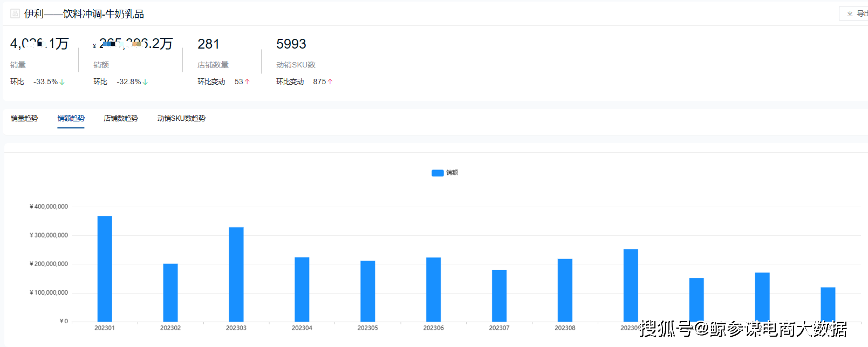Open the 动销SKU数趋势 tab
The image size is (868, 347).
click(181, 118)
